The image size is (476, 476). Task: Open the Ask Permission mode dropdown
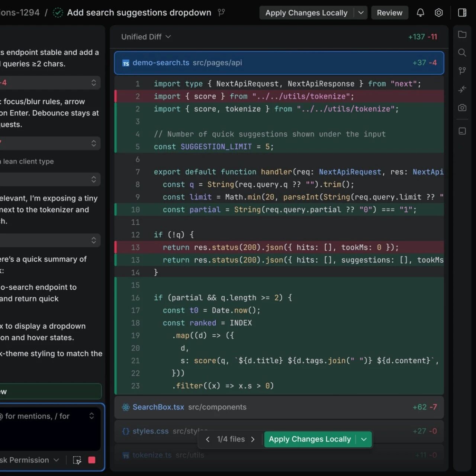click(30, 460)
